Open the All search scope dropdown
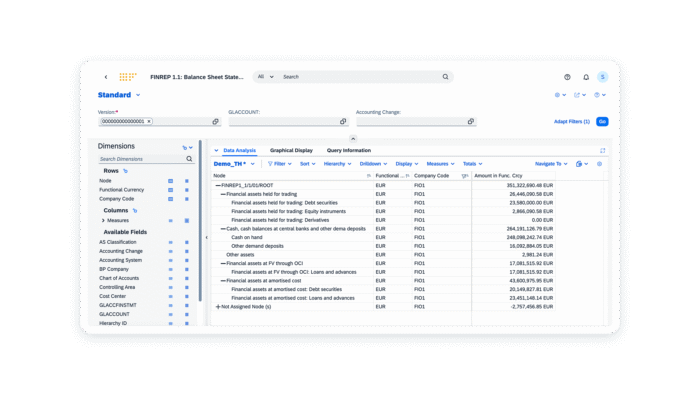 pyautogui.click(x=266, y=77)
